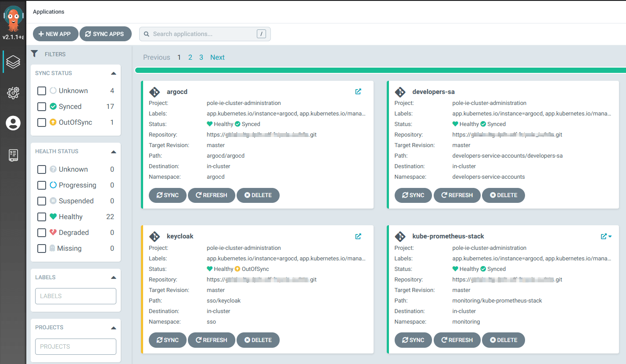Go to the Next applications page
Image resolution: width=626 pixels, height=364 pixels.
pyautogui.click(x=217, y=57)
